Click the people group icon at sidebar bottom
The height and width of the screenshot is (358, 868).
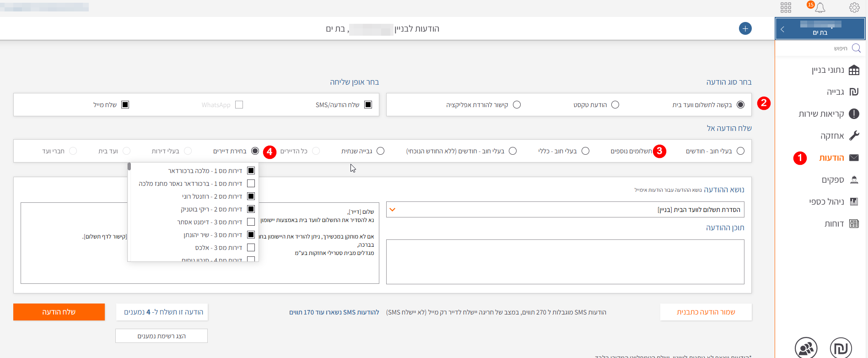point(806,348)
